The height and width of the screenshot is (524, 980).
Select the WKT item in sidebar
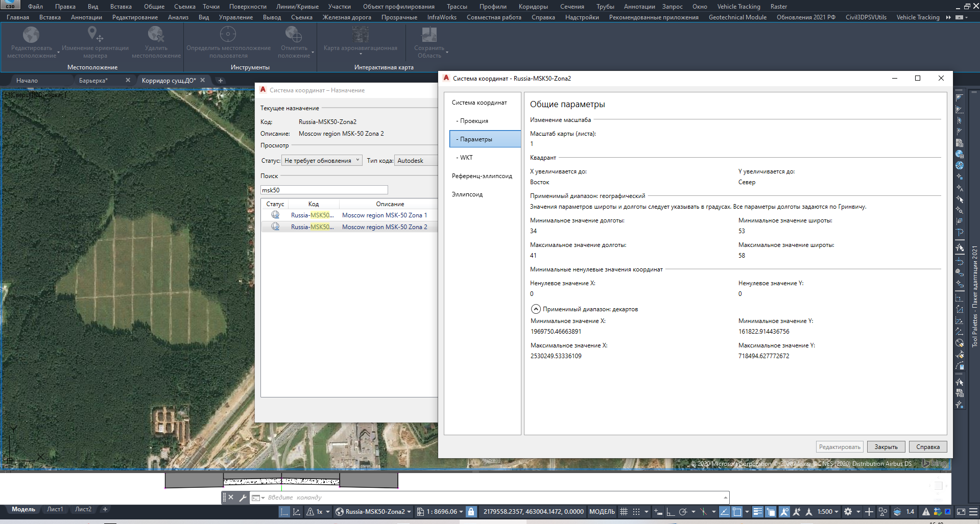coord(466,158)
